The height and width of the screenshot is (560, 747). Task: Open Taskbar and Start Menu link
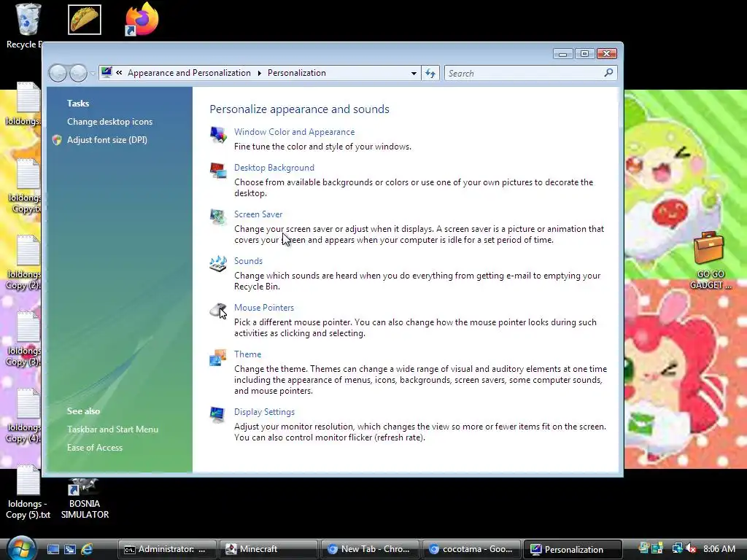pyautogui.click(x=112, y=429)
